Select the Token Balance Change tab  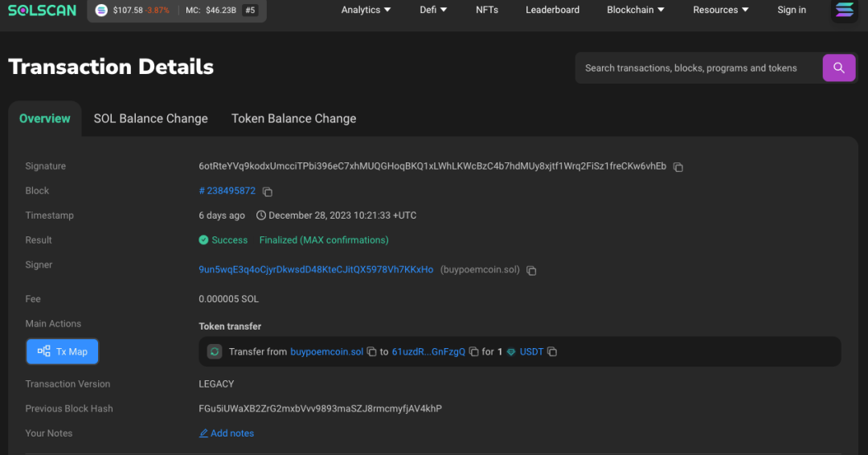(x=293, y=118)
